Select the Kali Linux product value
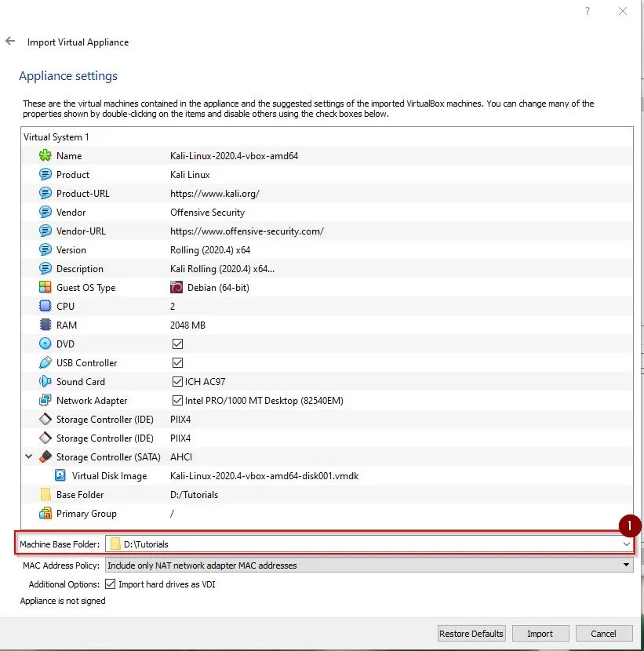The width and height of the screenshot is (644, 651). pos(190,174)
